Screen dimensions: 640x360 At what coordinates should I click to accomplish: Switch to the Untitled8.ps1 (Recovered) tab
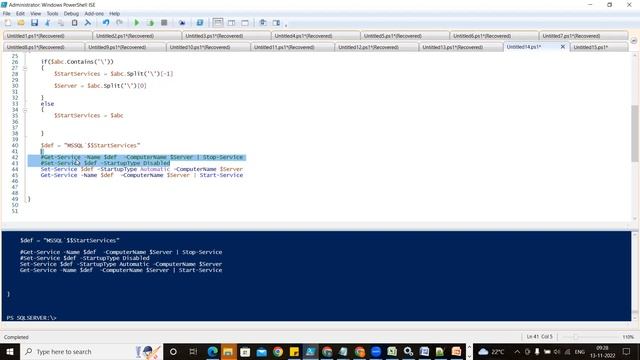pyautogui.click(x=44, y=47)
